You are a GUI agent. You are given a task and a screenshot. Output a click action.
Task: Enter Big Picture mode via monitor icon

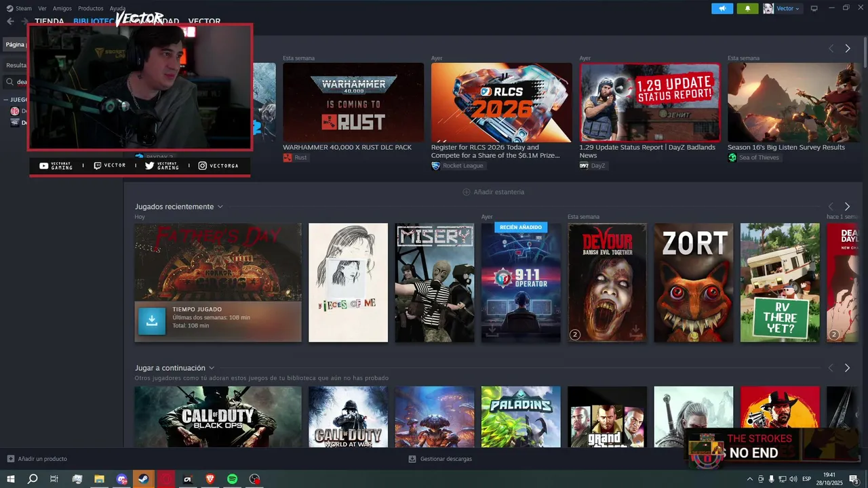(x=814, y=8)
